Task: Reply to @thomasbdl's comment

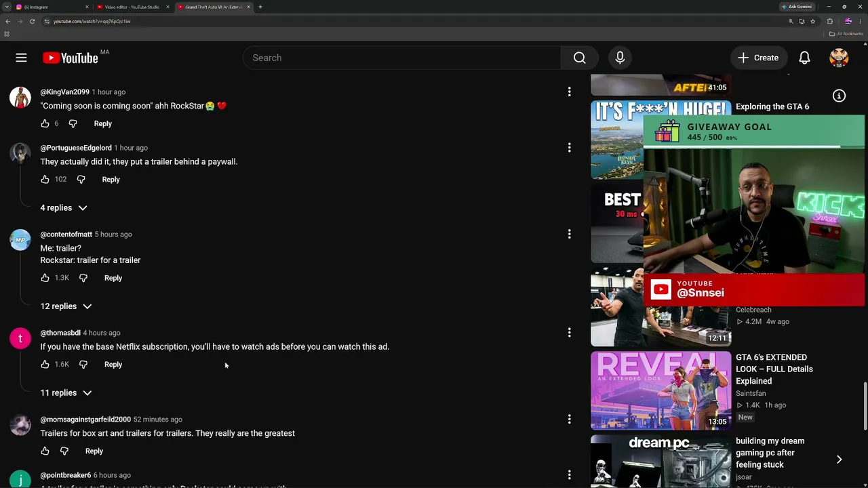Action: click(x=113, y=364)
